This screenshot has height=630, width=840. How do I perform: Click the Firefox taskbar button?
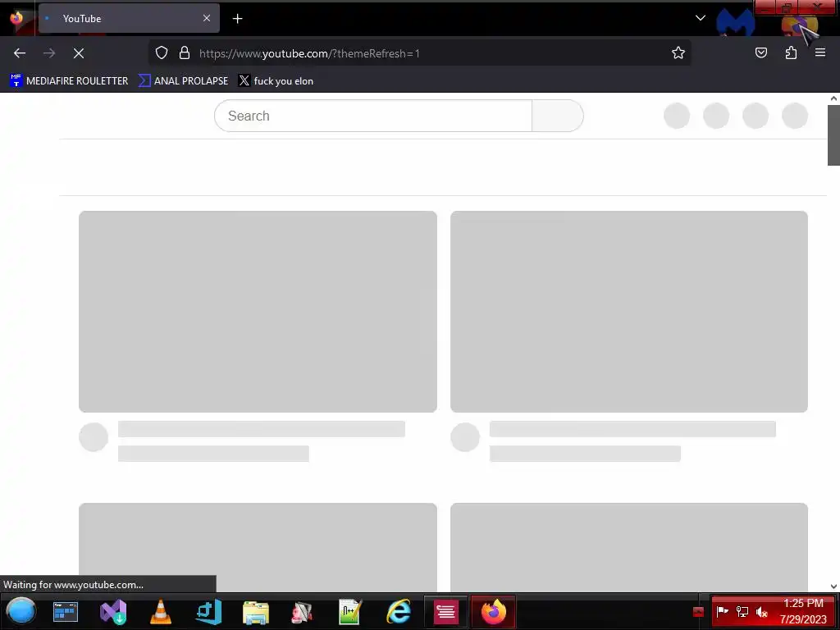pos(493,612)
